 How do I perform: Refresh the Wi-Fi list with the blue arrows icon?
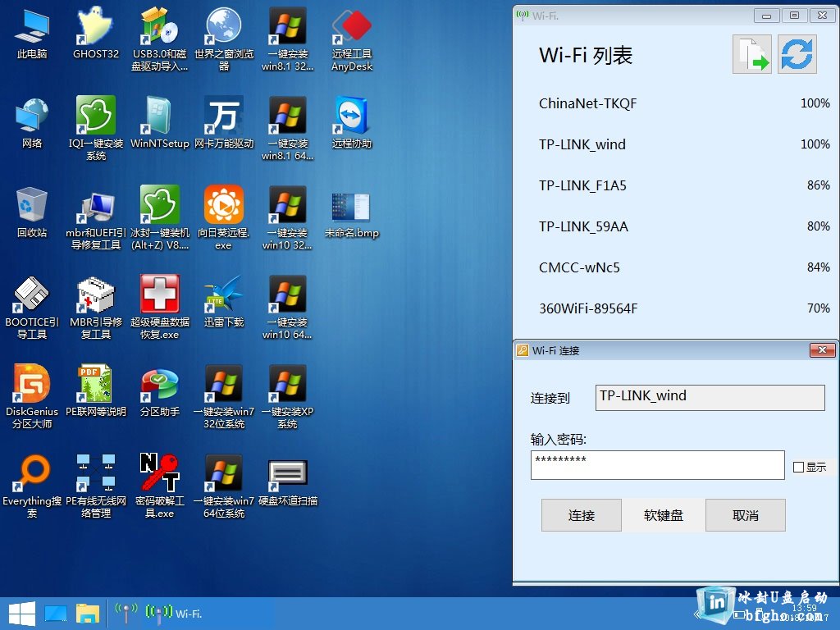pos(797,54)
